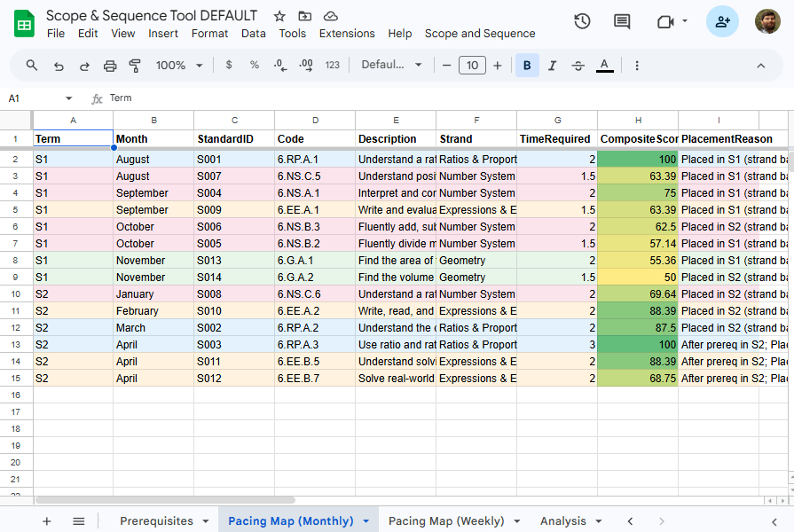
Task: Click the print icon
Action: [110, 66]
